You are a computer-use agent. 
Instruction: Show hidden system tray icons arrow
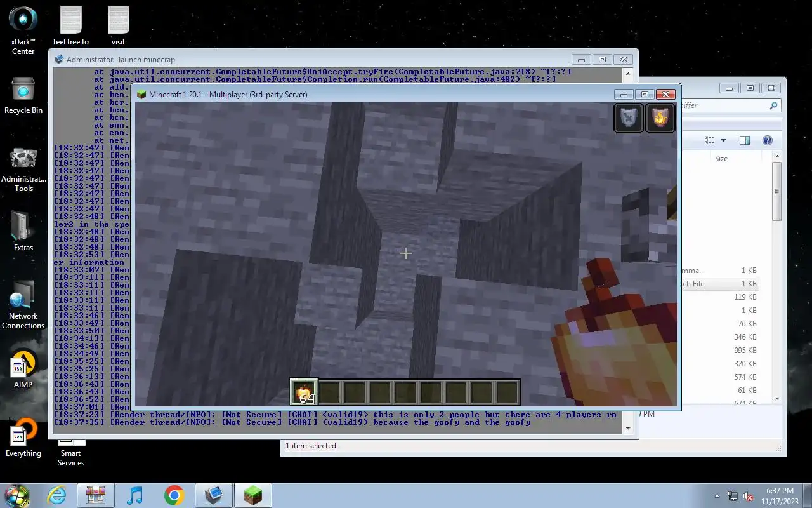[717, 496]
